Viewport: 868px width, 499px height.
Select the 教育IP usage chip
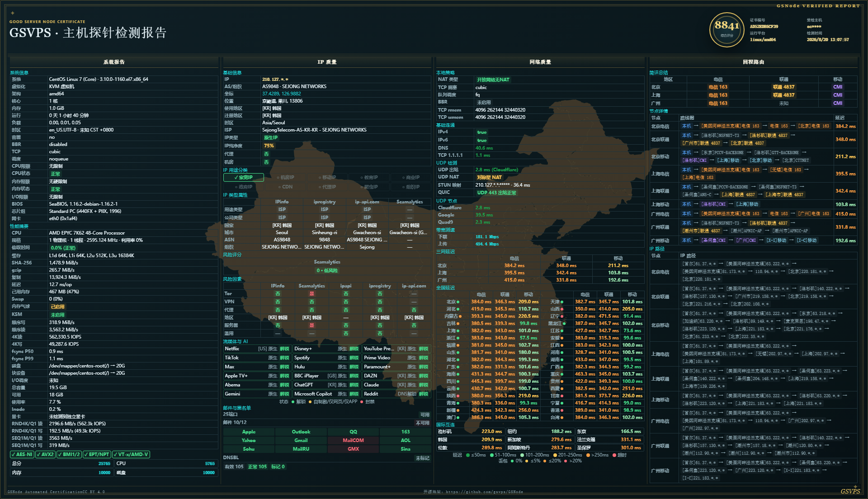369,178
